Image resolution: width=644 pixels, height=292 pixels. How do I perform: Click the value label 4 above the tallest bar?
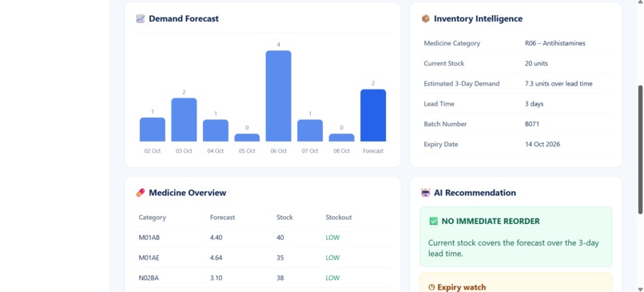click(279, 45)
